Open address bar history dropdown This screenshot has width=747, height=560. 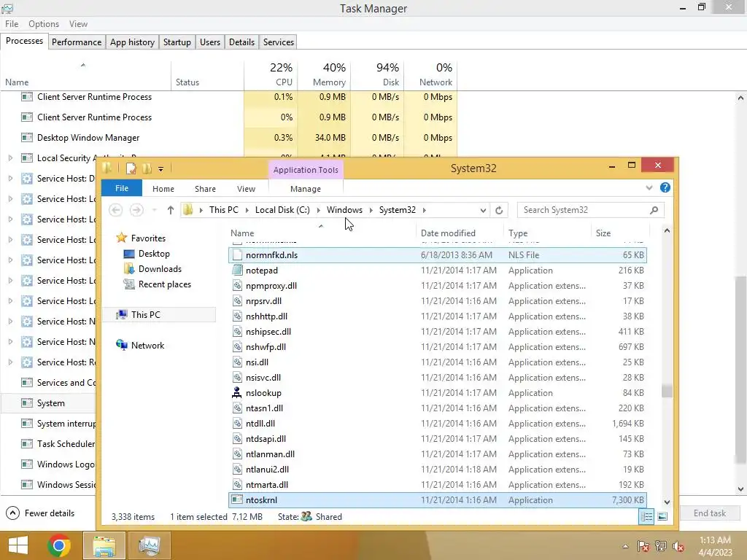[483, 210]
